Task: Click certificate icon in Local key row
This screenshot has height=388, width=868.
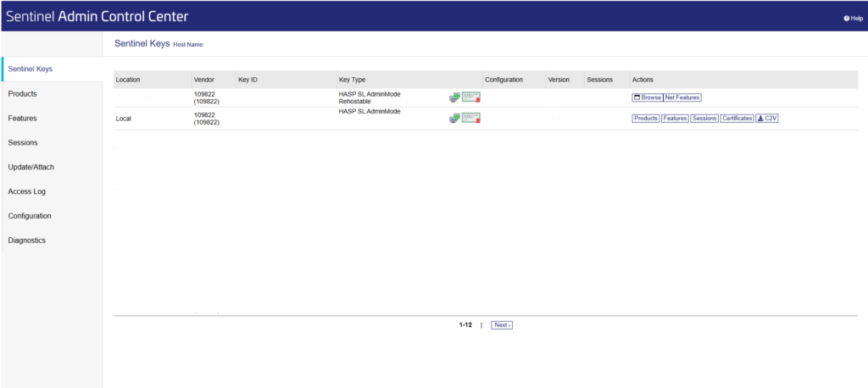Action: pos(471,119)
